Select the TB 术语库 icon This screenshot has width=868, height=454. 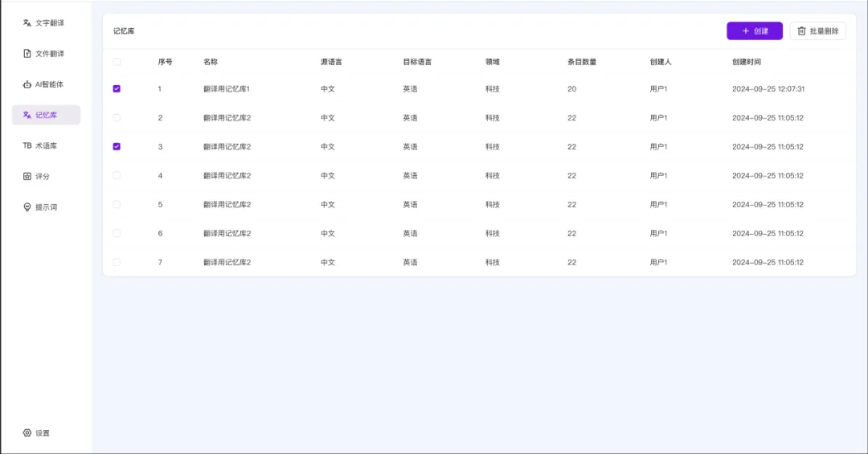(x=27, y=145)
